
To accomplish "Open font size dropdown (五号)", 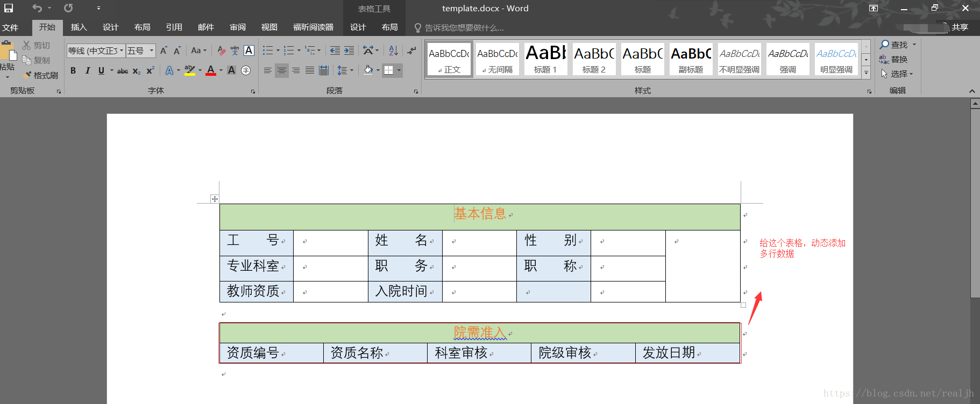I will click(152, 50).
